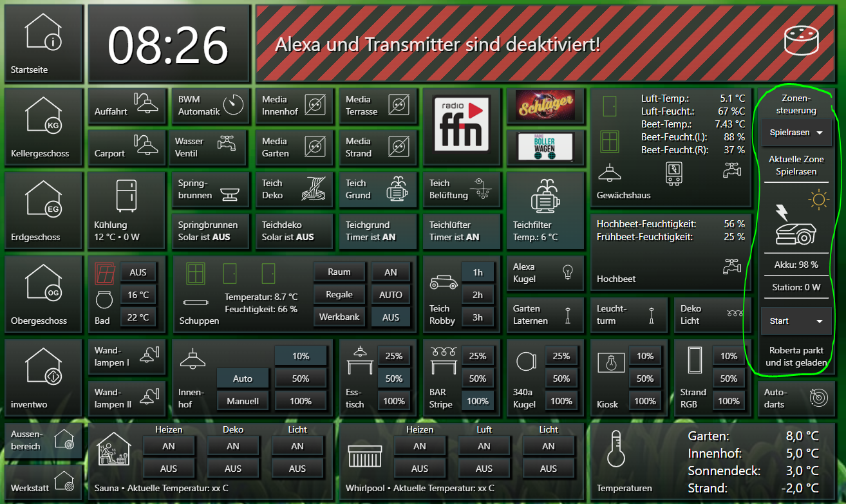The image size is (846, 504).
Task: Set Schuppen Regale to AUTO
Action: pos(391,295)
